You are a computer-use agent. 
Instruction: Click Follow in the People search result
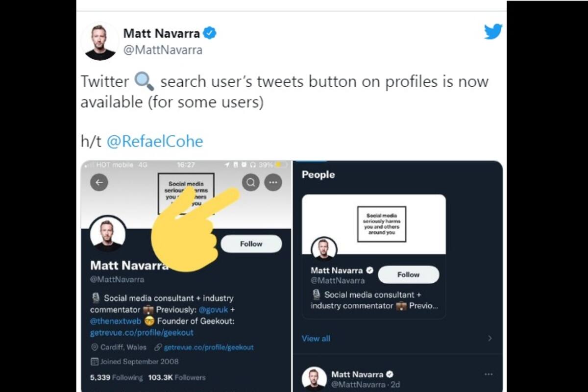[409, 274]
